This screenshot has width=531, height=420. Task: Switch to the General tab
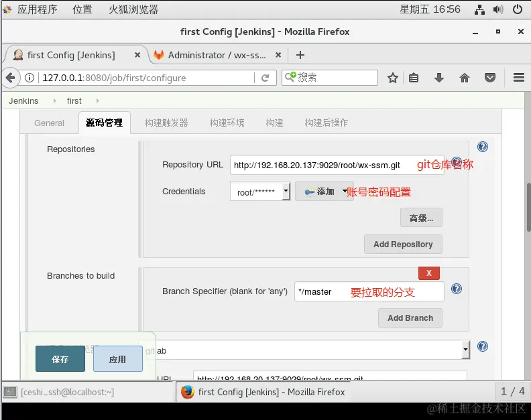coord(49,123)
